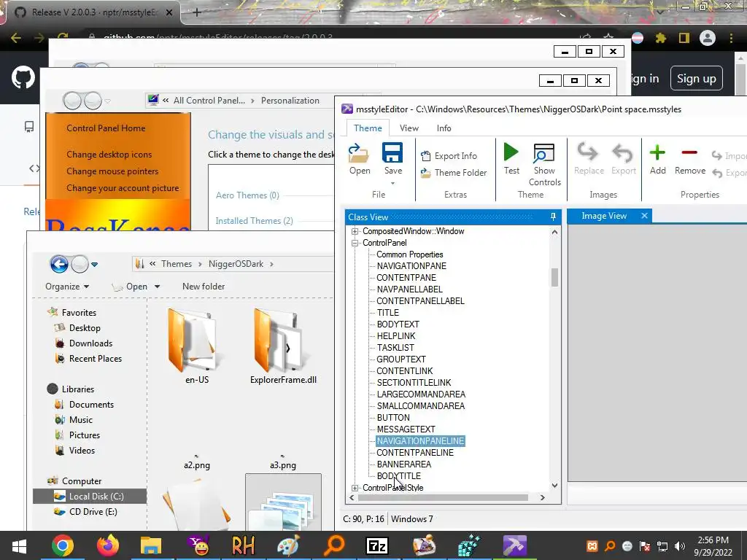Open Change desktop icons link
The height and width of the screenshot is (560, 747).
[109, 155]
